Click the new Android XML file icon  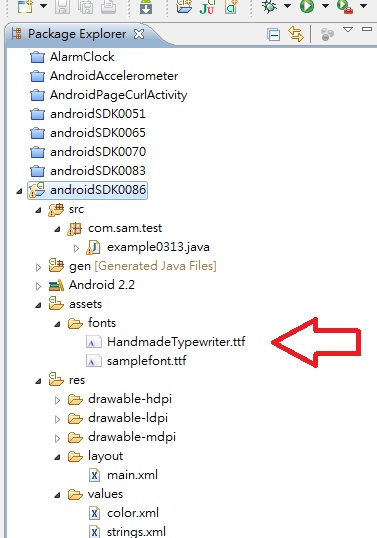pos(231,6)
